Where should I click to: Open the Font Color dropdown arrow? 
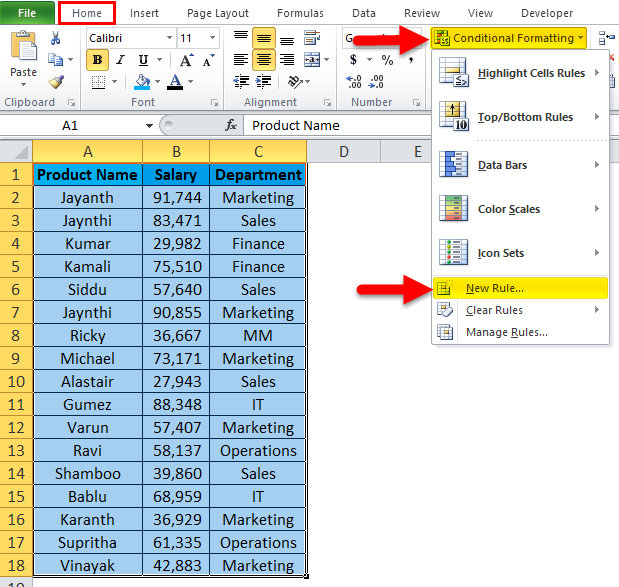click(x=190, y=82)
